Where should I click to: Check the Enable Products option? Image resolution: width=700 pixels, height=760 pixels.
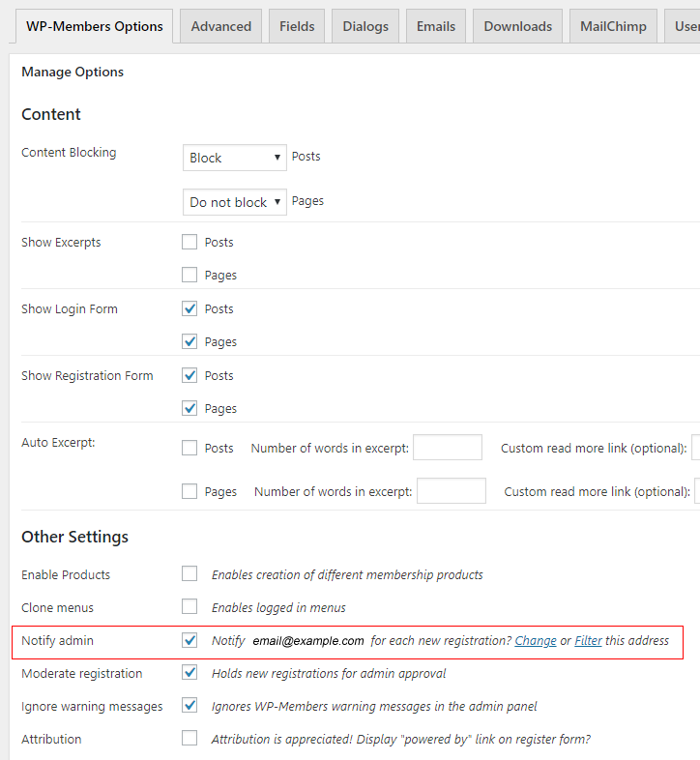(190, 575)
